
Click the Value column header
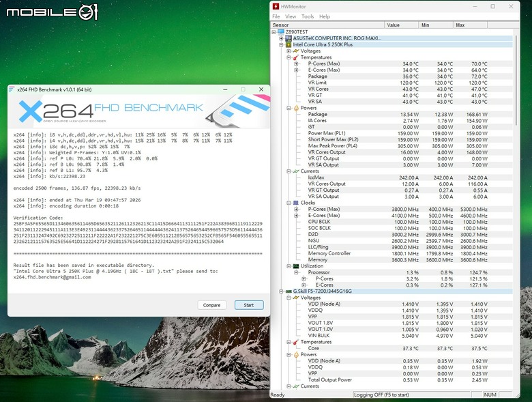(401, 25)
